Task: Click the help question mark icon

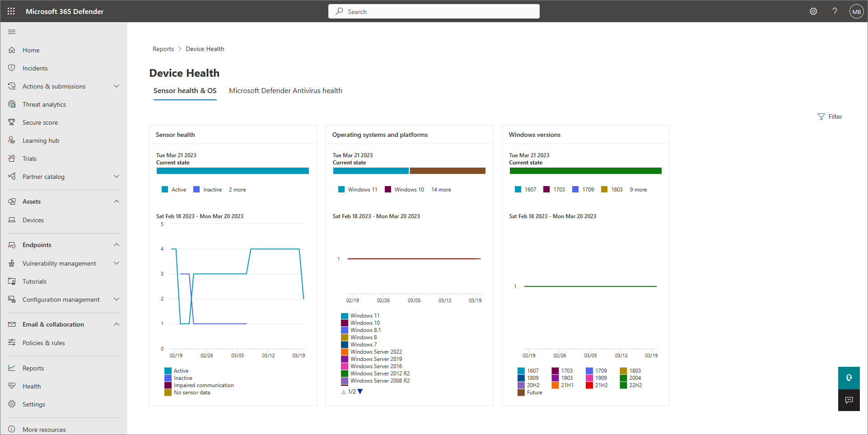Action: coord(835,11)
